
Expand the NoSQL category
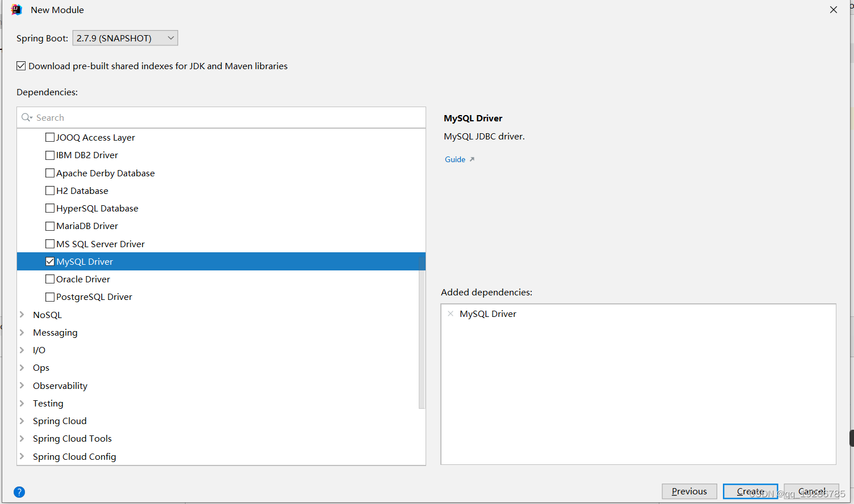point(22,315)
